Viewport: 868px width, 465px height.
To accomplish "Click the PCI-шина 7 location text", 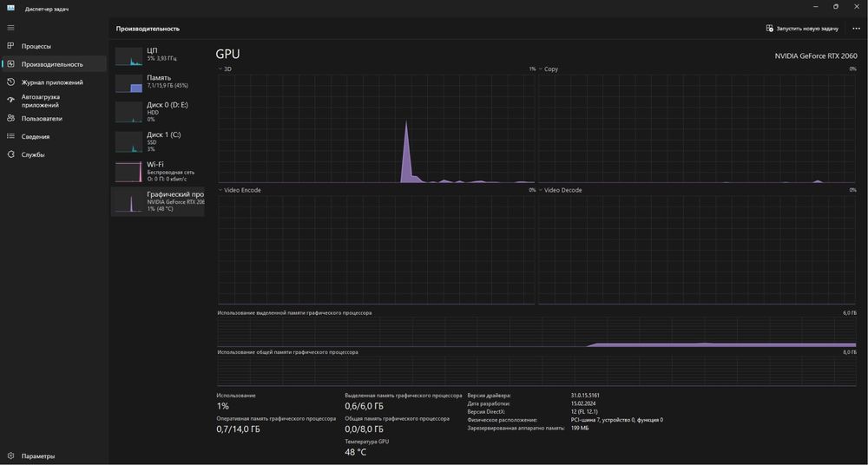I will pos(616,420).
